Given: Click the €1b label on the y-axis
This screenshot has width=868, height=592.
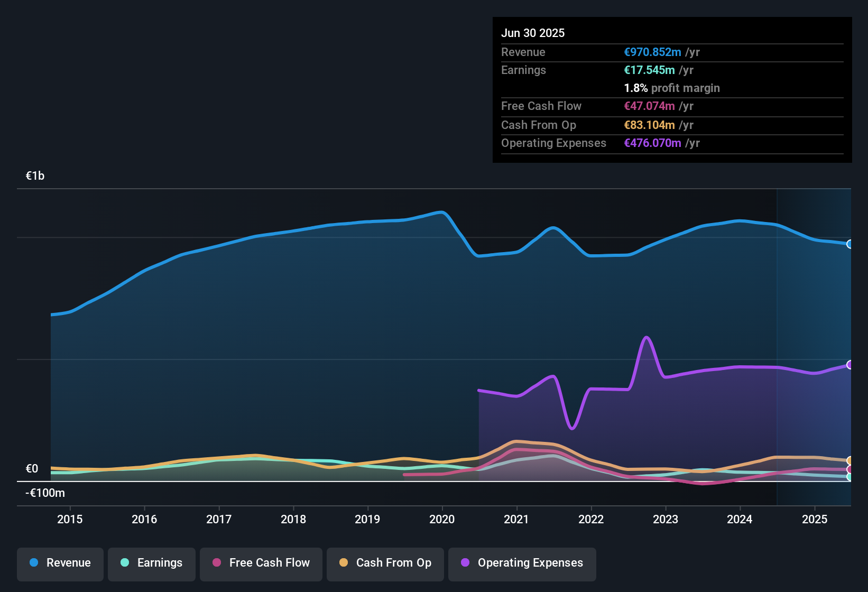Looking at the screenshot, I should tap(34, 176).
